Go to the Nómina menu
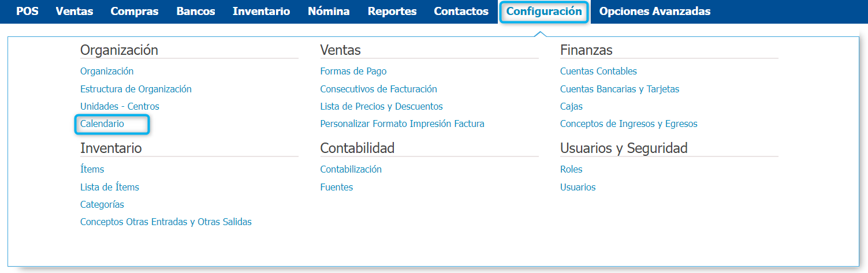Viewport: 868px width, 273px height. 329,12
